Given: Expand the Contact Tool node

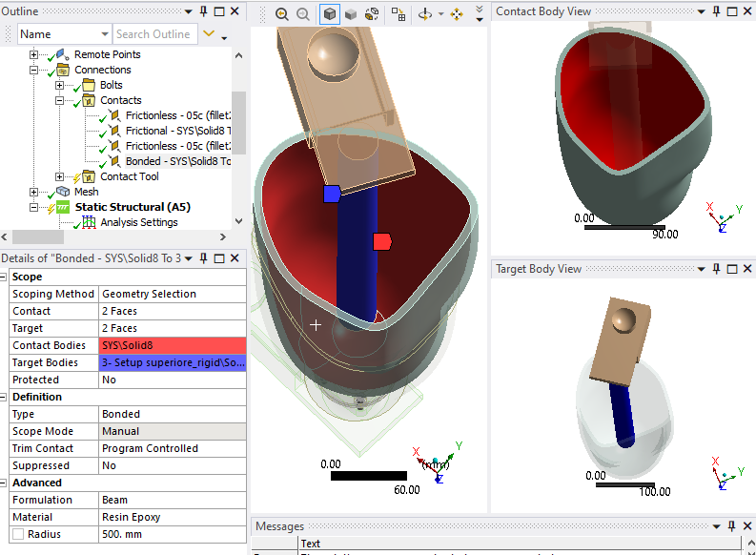Looking at the screenshot, I should [59, 177].
